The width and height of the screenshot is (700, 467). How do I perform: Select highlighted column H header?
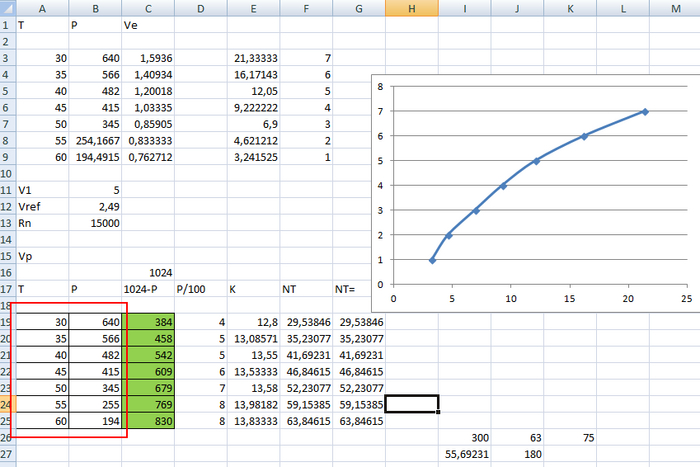(x=412, y=8)
